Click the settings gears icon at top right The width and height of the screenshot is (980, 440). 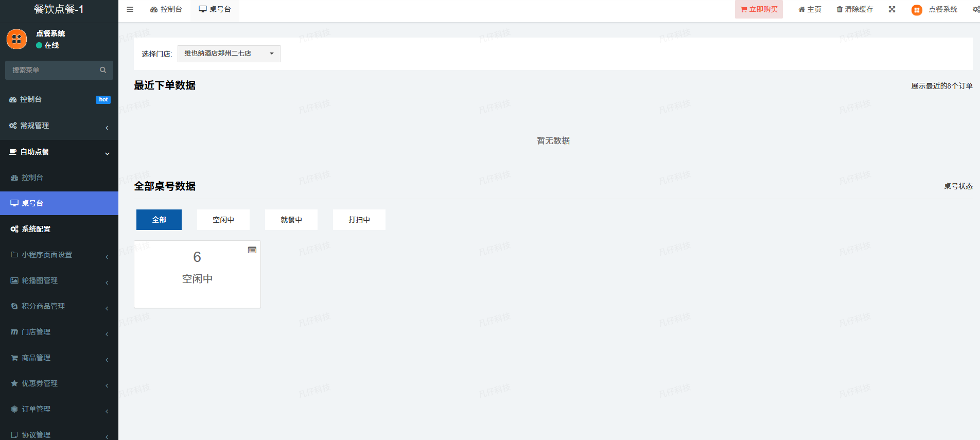click(975, 9)
